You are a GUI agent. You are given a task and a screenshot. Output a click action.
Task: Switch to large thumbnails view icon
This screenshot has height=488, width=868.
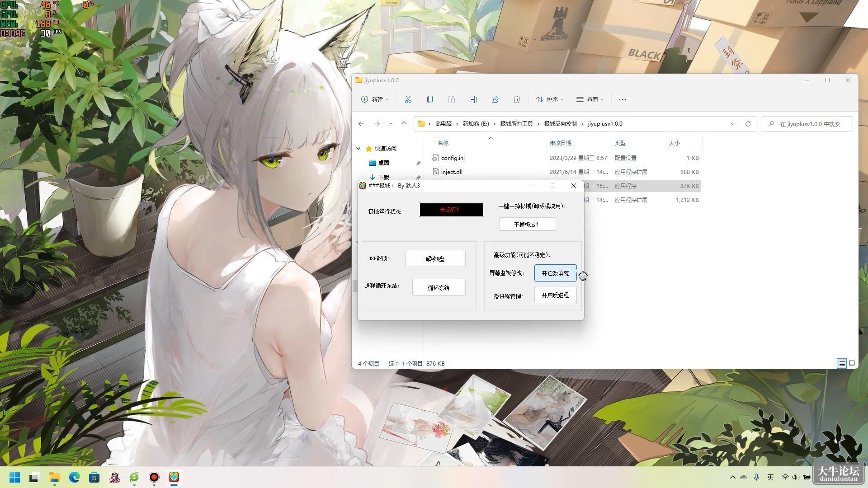tap(852, 363)
